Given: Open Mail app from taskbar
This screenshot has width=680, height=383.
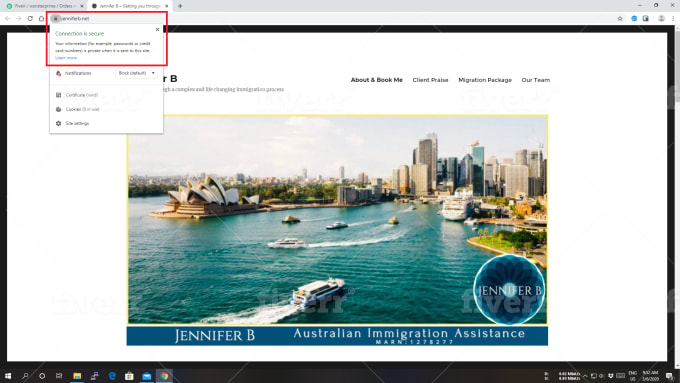Looking at the screenshot, I should pos(147,376).
